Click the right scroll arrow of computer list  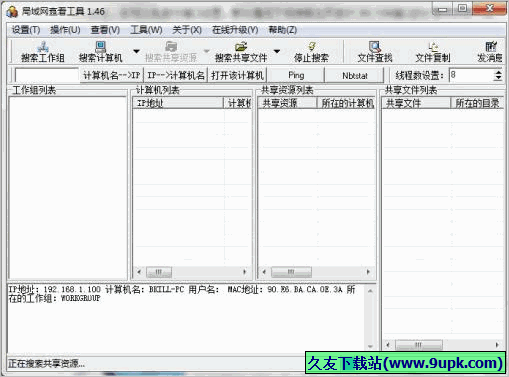coord(245,272)
